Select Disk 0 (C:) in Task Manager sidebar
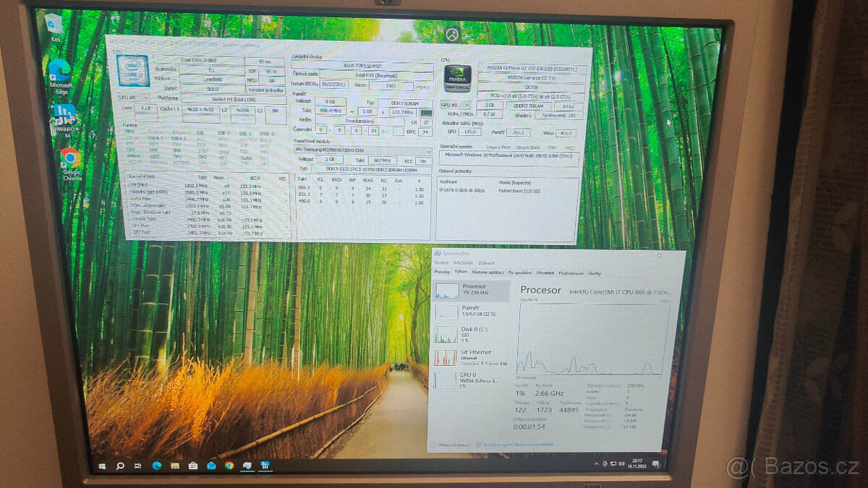The height and width of the screenshot is (488, 868). pos(473,333)
